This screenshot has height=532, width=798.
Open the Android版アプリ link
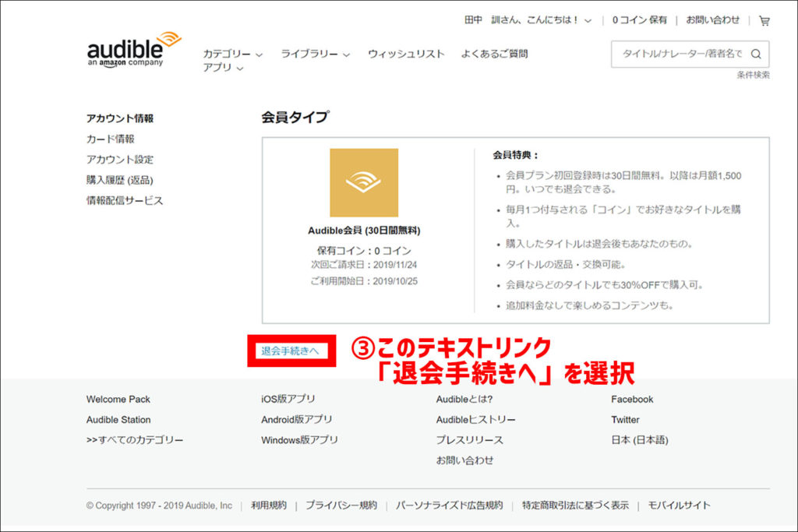[297, 420]
